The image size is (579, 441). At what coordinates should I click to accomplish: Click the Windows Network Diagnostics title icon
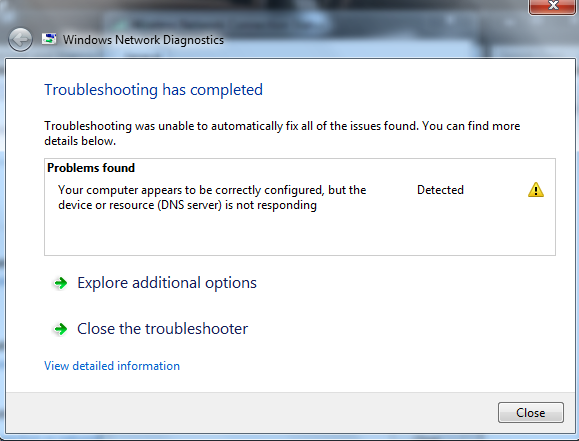pos(49,39)
